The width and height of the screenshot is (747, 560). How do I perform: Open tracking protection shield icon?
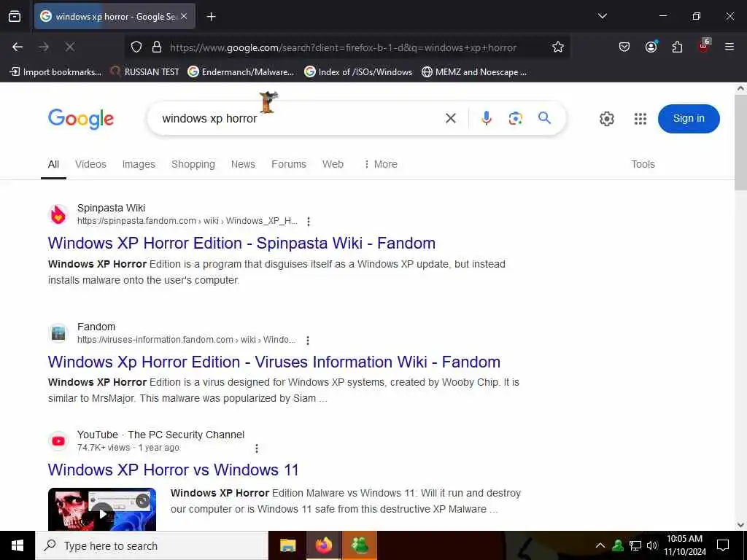136,47
